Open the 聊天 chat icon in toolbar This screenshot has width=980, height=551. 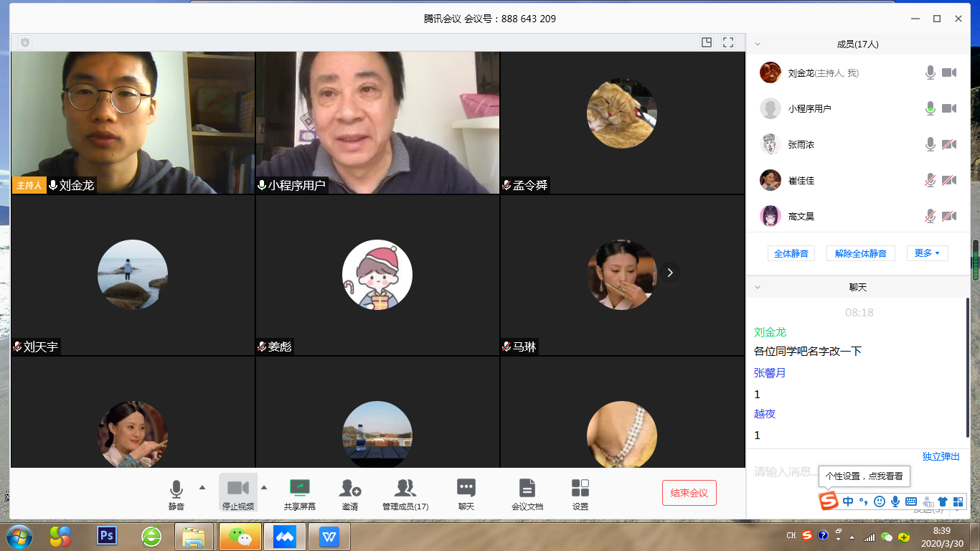466,489
